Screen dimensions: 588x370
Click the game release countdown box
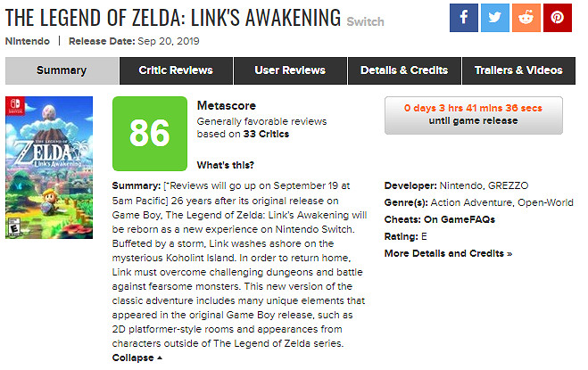point(473,115)
